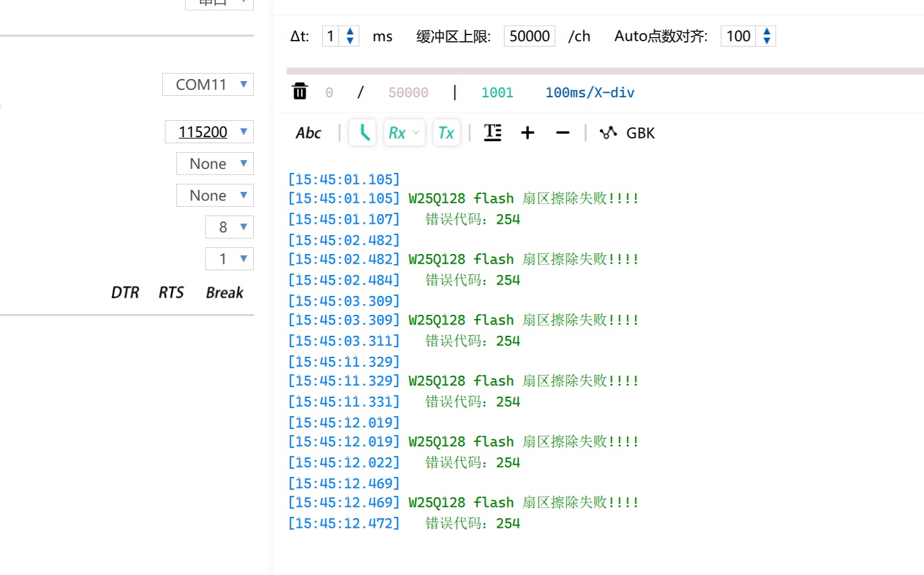
Task: Click the 扇区擦除失败 message at 15:45:11.329
Action: point(523,381)
